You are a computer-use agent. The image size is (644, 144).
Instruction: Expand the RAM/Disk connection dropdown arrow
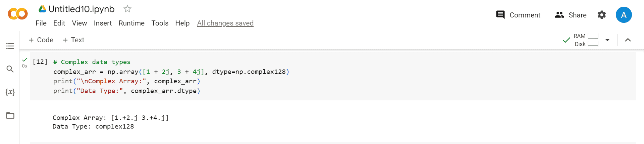pyautogui.click(x=607, y=40)
